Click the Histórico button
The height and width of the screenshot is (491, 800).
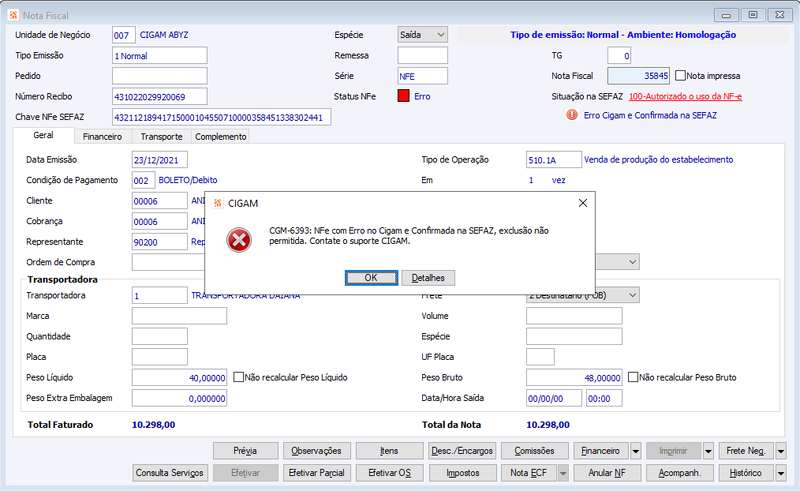pos(746,473)
